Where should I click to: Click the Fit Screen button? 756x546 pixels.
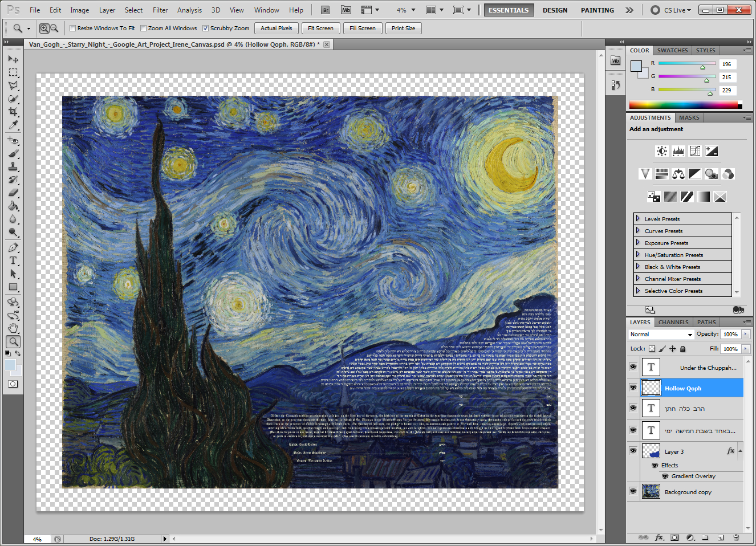point(320,28)
